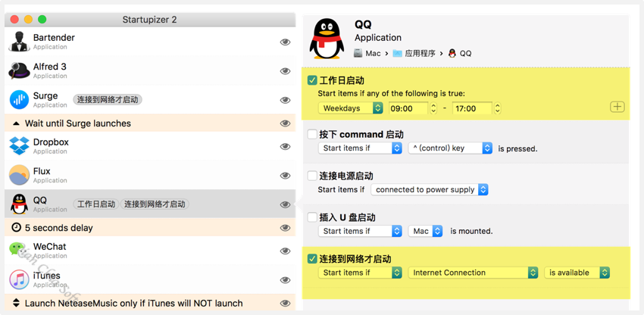
Task: Uncheck the 连接到网络才启动 checkbox
Action: pyautogui.click(x=312, y=259)
